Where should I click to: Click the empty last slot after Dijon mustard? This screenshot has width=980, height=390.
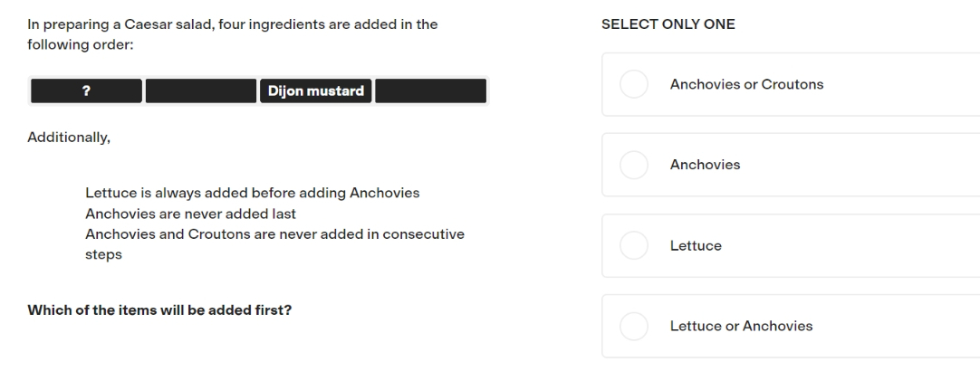point(430,91)
